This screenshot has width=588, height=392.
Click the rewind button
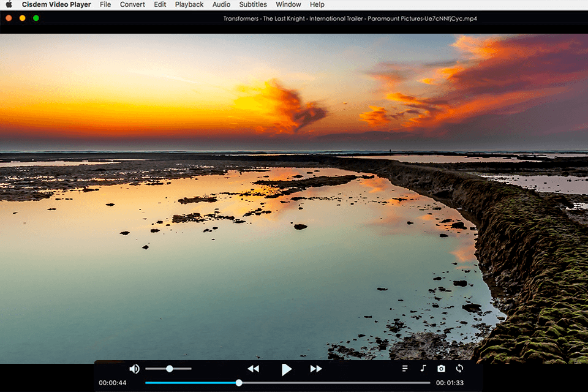pos(254,369)
